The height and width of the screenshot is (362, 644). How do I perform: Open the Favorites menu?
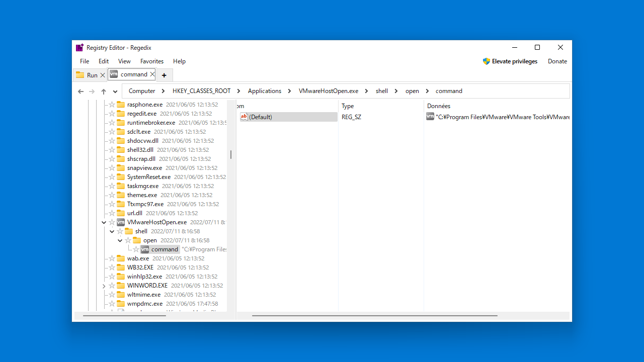tap(152, 61)
